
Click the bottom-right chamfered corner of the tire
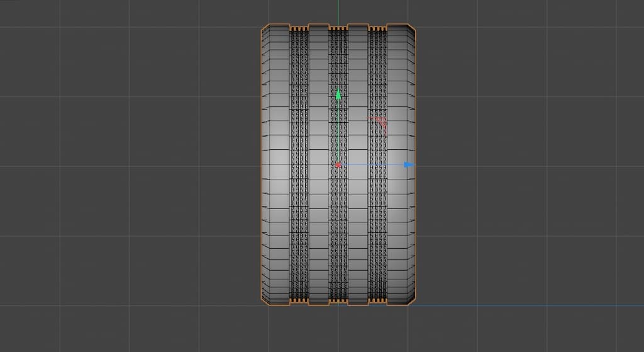coord(412,302)
